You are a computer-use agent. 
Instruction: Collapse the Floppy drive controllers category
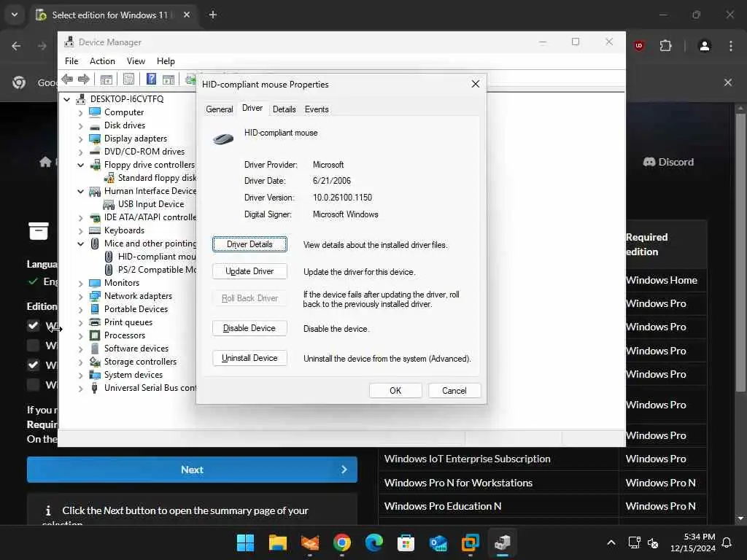tap(80, 166)
